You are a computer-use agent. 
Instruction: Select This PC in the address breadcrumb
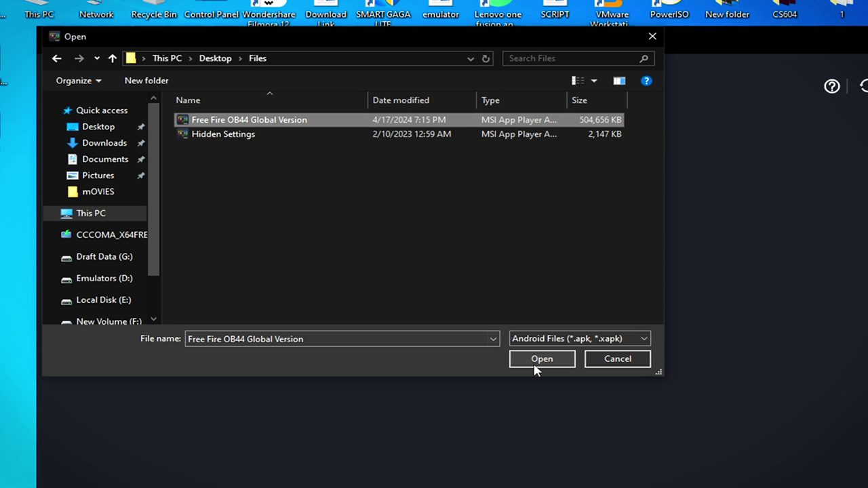pos(167,58)
